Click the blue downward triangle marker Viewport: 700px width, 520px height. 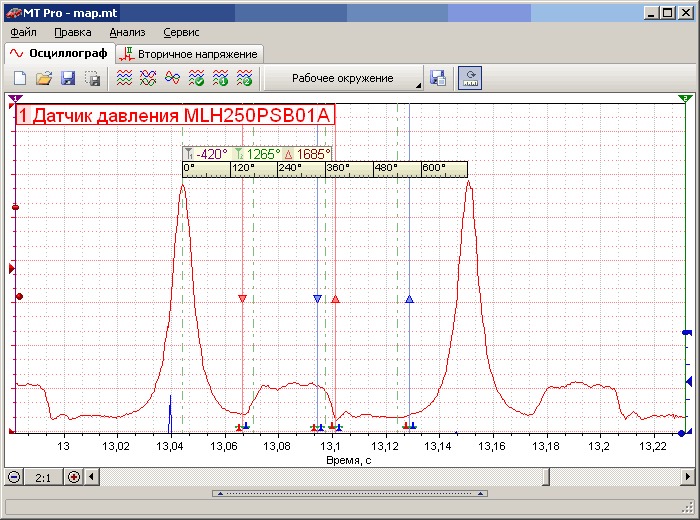click(317, 299)
